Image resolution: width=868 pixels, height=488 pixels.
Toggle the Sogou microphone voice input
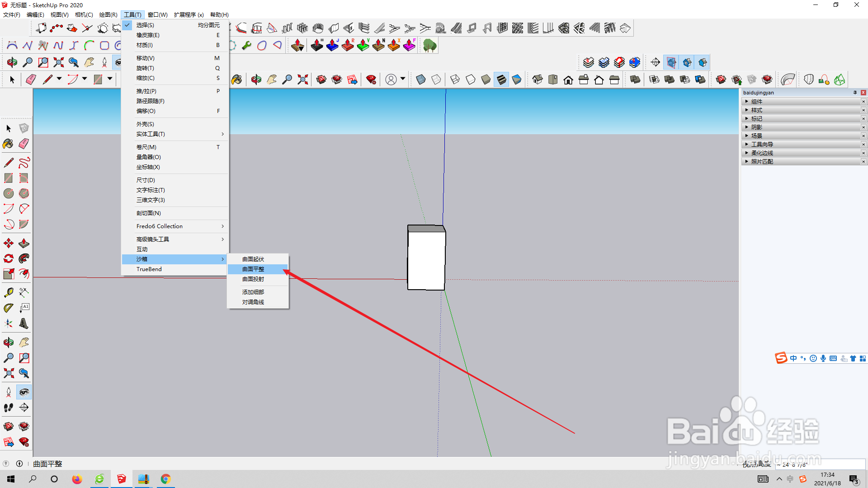(823, 358)
